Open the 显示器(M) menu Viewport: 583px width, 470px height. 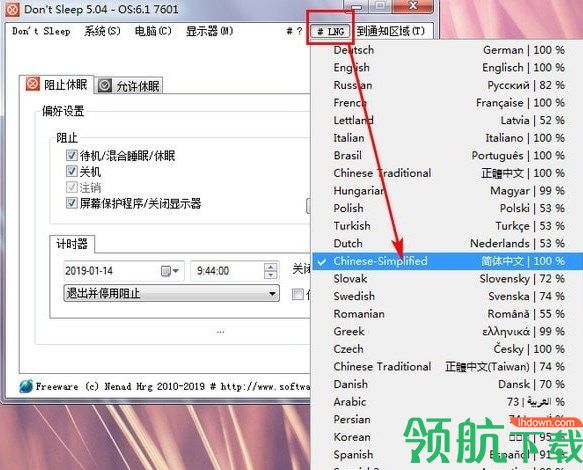point(210,31)
